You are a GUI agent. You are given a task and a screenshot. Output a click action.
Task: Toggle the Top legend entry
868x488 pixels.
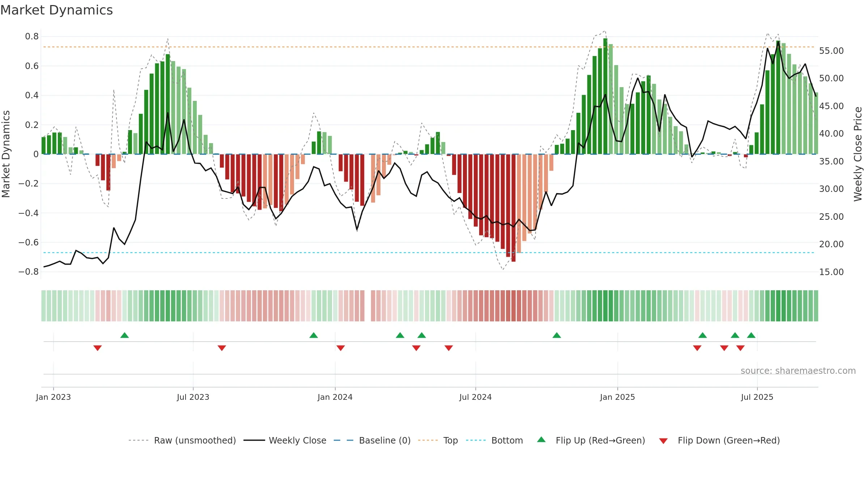pyautogui.click(x=438, y=440)
